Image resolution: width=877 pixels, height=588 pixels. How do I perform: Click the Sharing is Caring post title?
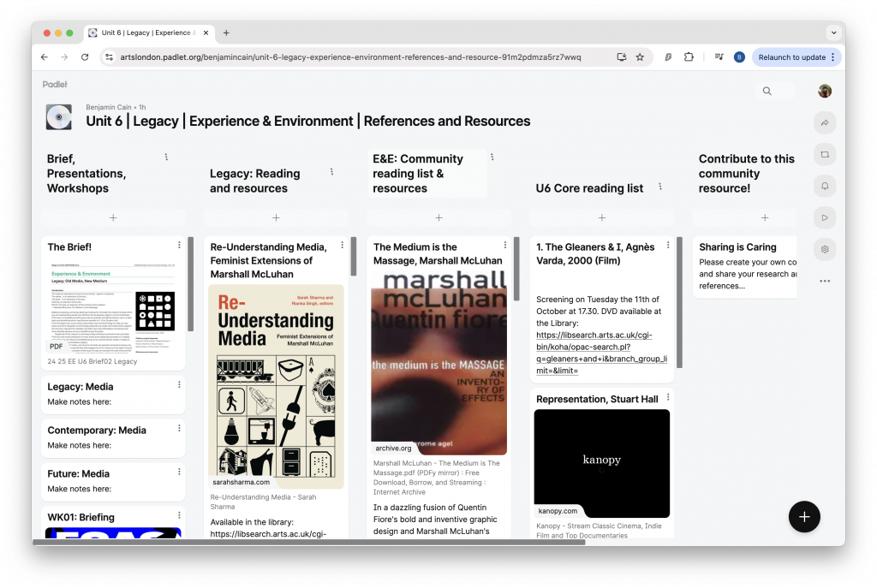tap(737, 247)
